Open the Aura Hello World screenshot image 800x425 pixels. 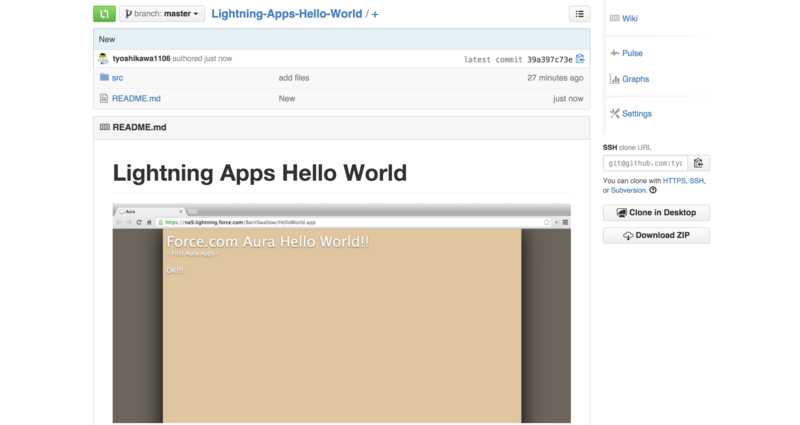pyautogui.click(x=342, y=313)
